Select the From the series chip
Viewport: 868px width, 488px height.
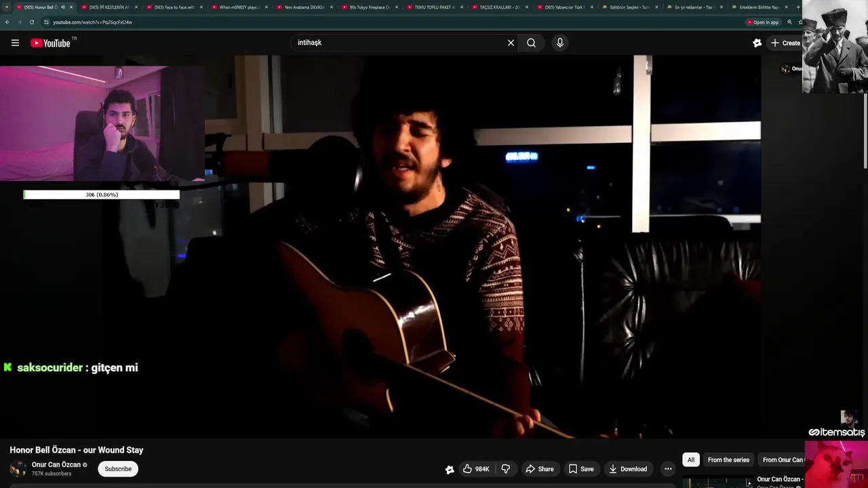728,460
